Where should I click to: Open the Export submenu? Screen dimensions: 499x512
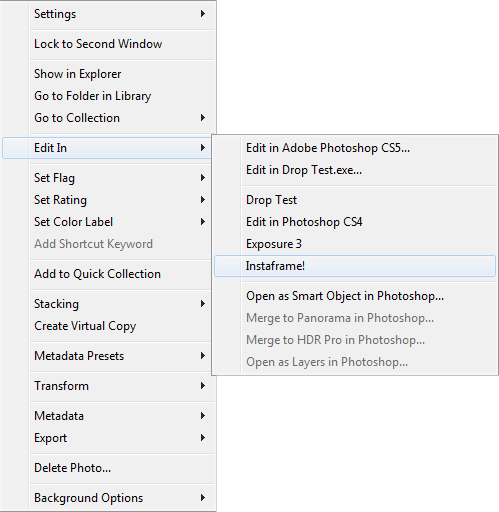(x=108, y=438)
